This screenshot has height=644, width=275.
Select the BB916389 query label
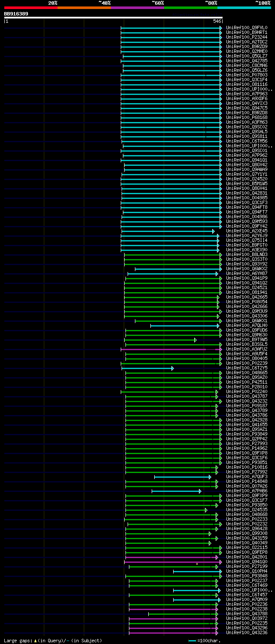click(16, 14)
